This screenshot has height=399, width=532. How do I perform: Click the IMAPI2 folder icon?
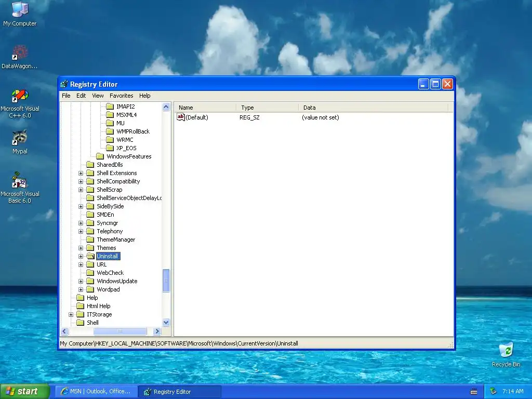(x=110, y=107)
